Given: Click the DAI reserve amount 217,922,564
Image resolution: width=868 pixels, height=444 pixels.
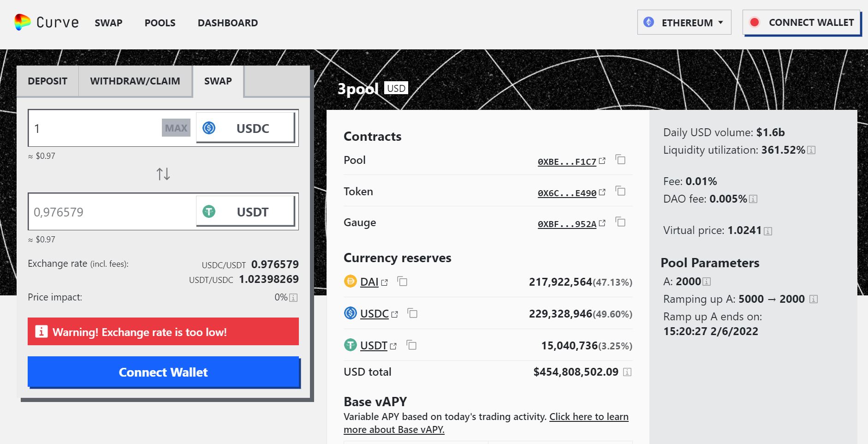Looking at the screenshot, I should coord(560,282).
